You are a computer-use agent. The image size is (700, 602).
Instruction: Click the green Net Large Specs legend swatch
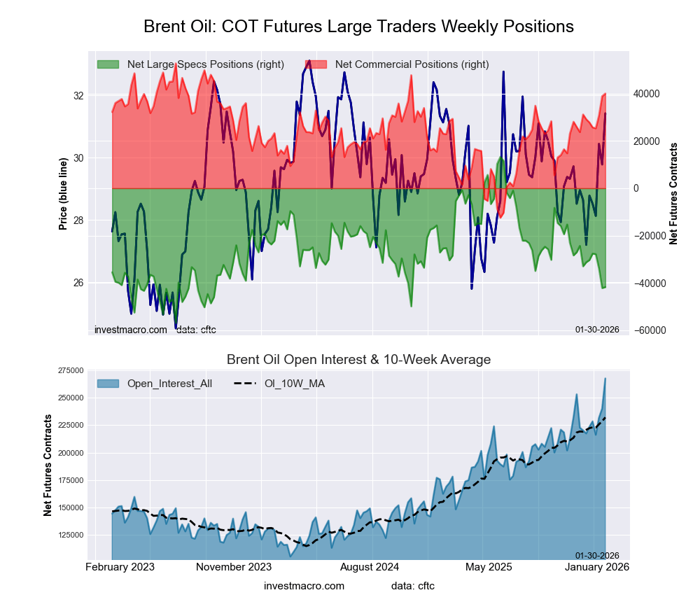[108, 64]
